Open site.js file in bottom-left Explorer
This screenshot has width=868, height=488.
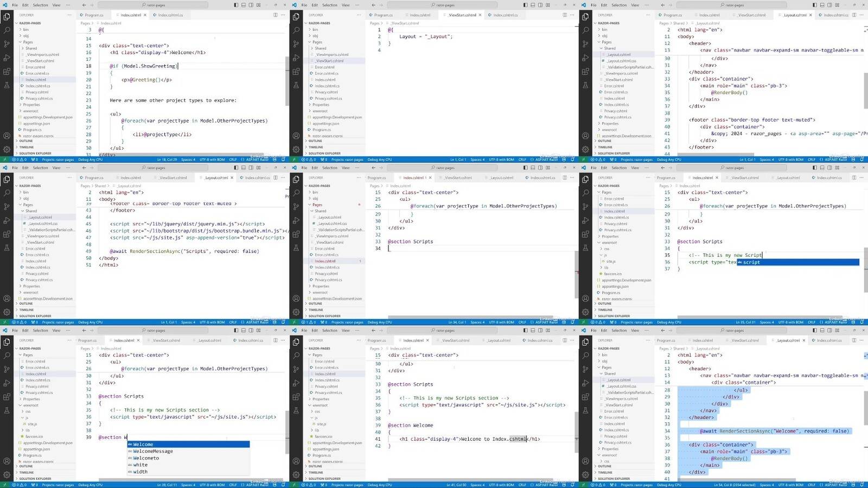pyautogui.click(x=32, y=424)
